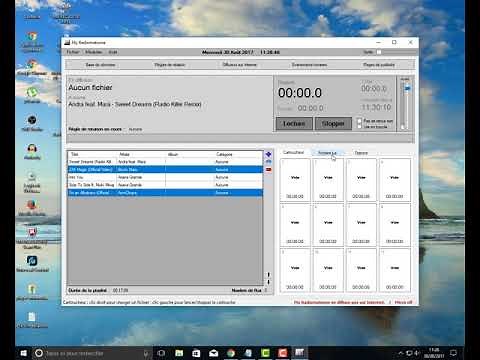The height and width of the screenshot is (360, 480).
Task: Click the taskbar clock
Action: [x=433, y=353]
